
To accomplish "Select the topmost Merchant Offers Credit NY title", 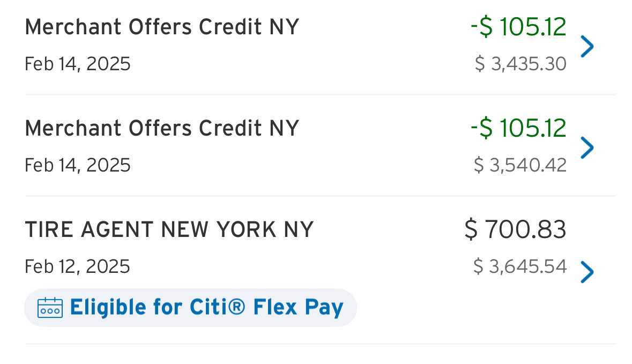I will pos(161,27).
